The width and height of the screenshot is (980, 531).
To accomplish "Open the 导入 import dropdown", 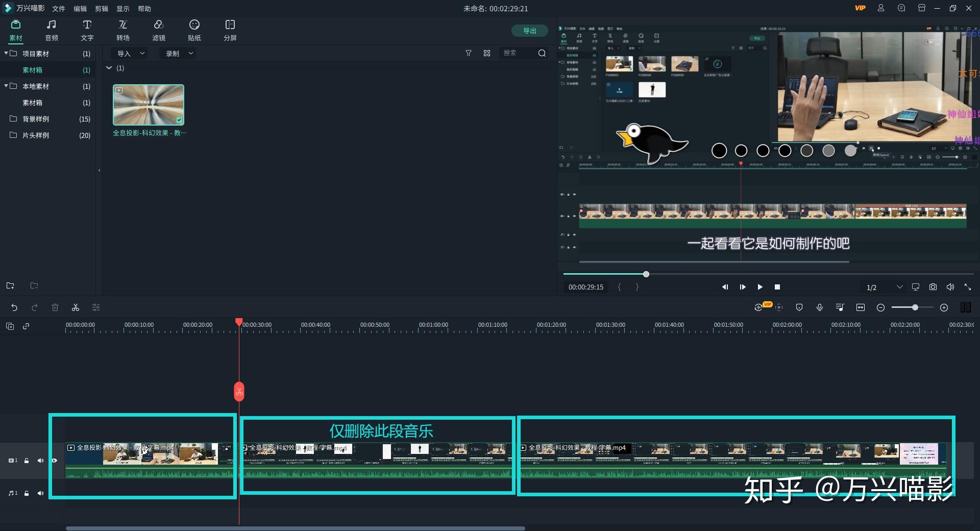I will (x=131, y=53).
